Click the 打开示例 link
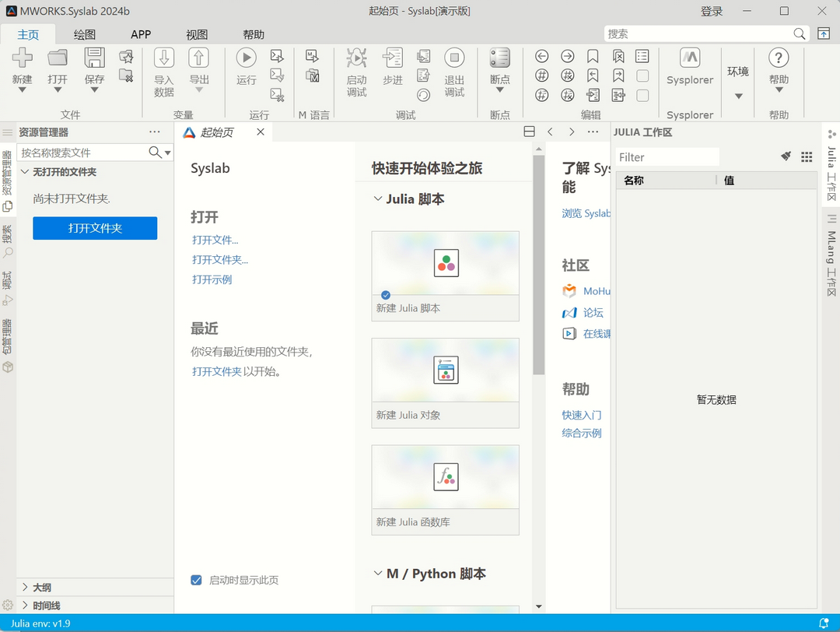 tap(212, 280)
